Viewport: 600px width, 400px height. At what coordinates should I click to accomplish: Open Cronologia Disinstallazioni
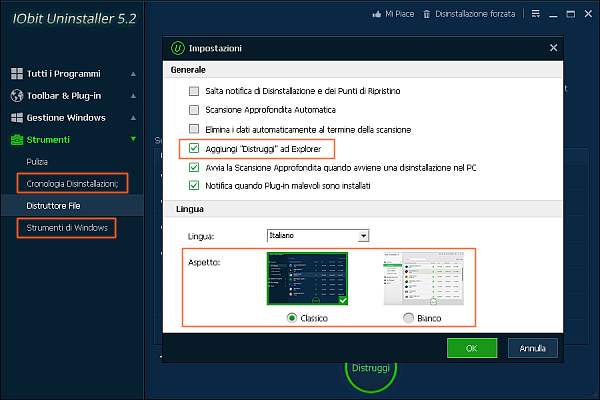click(72, 184)
